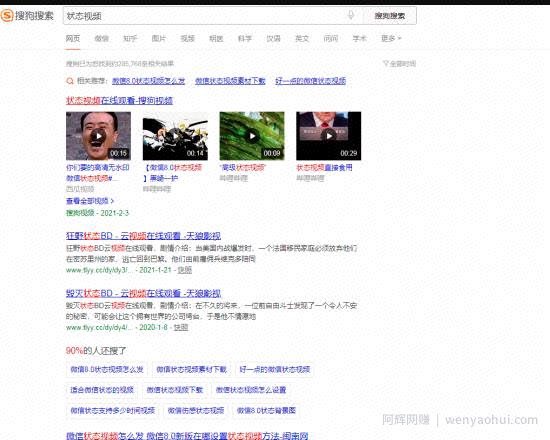This screenshot has height=440, width=550.
Task: Open video title 【微信8.0状态视频】黑崎一护
Action: tap(172, 173)
